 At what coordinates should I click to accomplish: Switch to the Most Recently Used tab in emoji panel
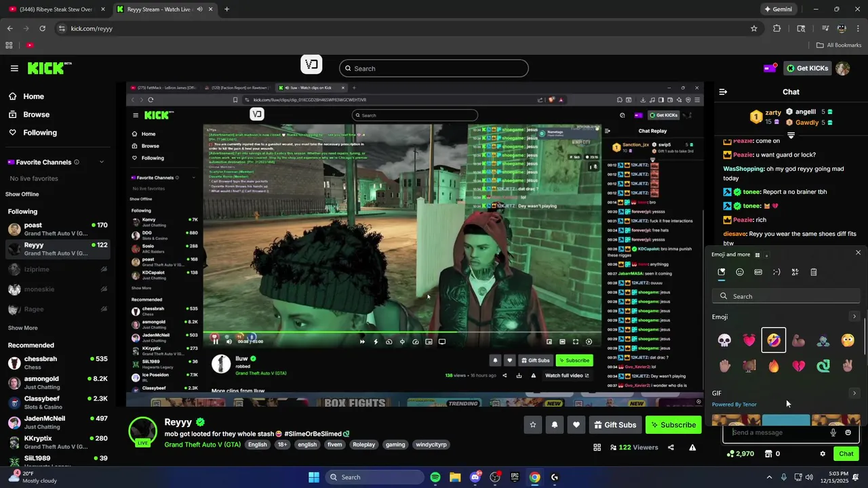[x=722, y=272]
